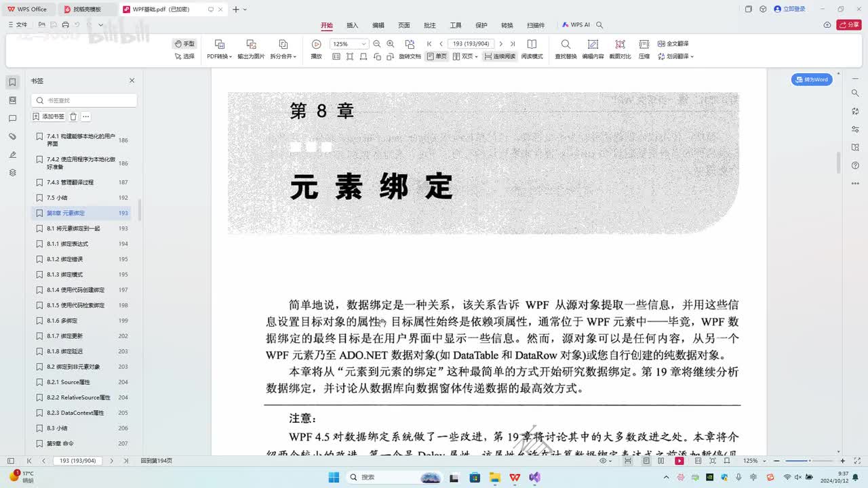Click 立即登录 login link
This screenshot has width=868, height=488.
point(790,9)
